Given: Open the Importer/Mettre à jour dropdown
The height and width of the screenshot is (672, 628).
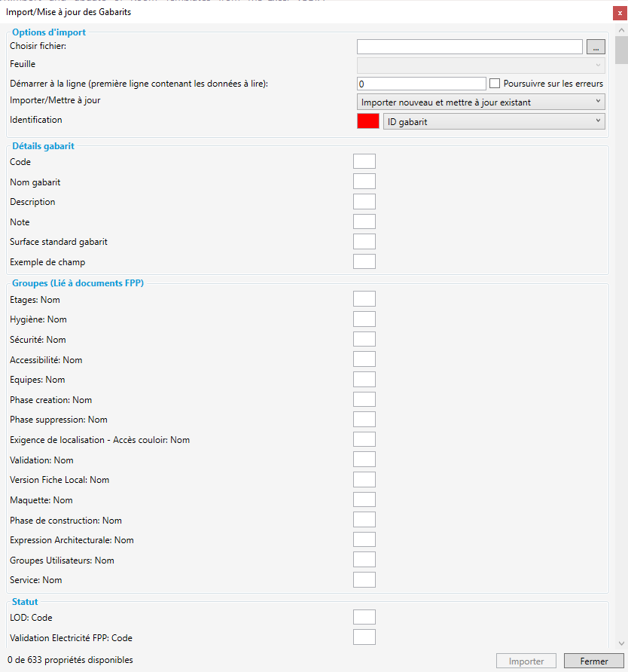Looking at the screenshot, I should tap(480, 102).
